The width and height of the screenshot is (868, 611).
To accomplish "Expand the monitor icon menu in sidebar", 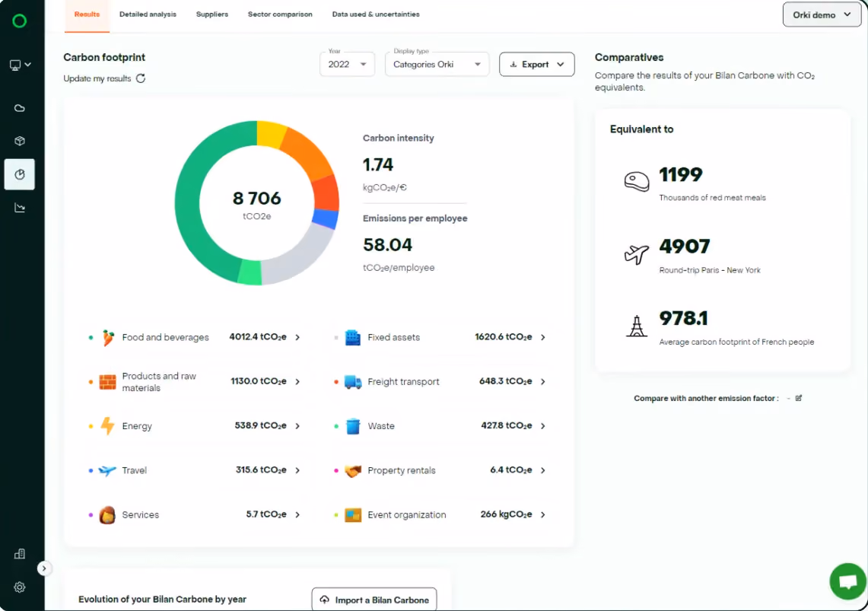I will pos(20,65).
